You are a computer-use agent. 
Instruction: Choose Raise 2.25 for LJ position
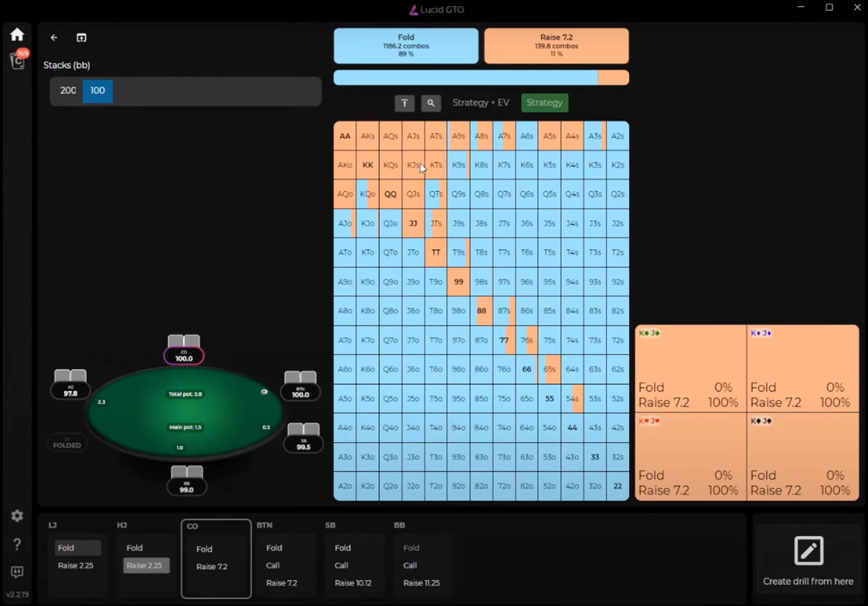coord(76,565)
